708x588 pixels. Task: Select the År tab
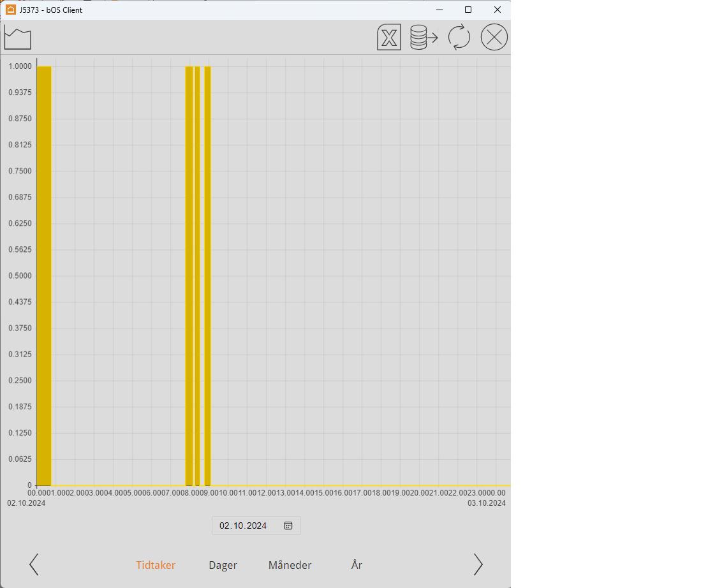pyautogui.click(x=357, y=565)
